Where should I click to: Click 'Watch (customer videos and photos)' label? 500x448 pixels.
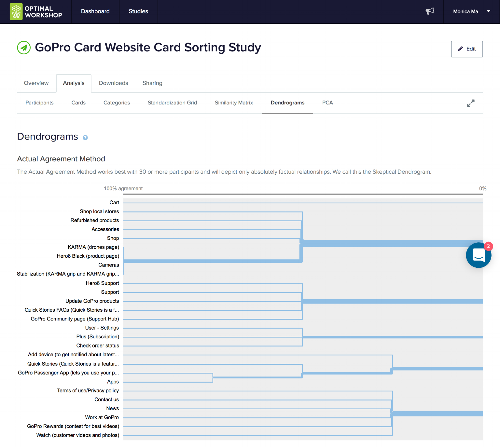coord(78,435)
